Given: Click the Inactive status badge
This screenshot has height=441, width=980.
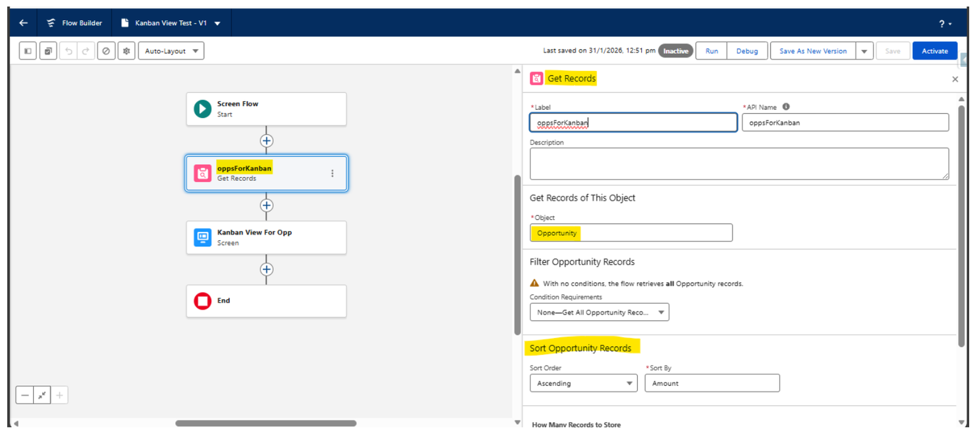Looking at the screenshot, I should (x=676, y=51).
